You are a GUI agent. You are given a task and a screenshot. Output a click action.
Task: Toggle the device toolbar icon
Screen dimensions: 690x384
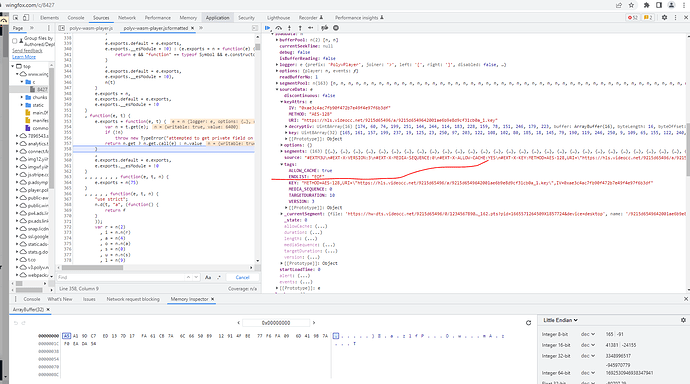pyautogui.click(x=26, y=18)
